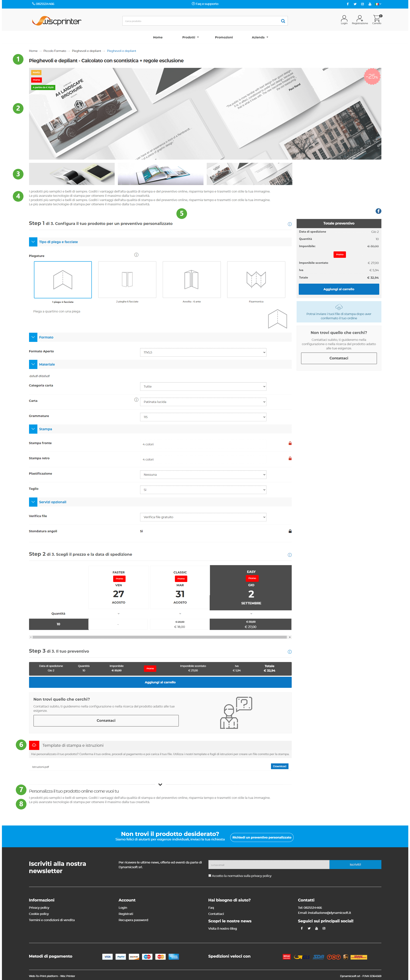
Task: Click info icon beside Carta label
Action: tap(136, 400)
